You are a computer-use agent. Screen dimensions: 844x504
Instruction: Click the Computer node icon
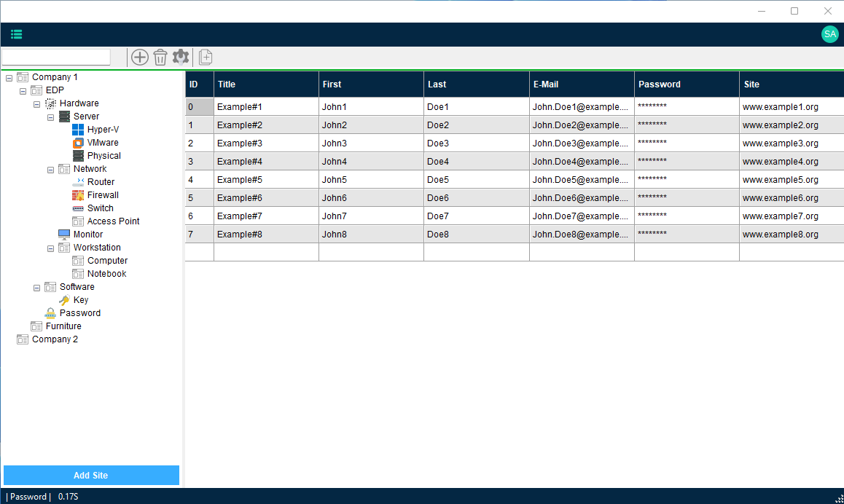[78, 261]
